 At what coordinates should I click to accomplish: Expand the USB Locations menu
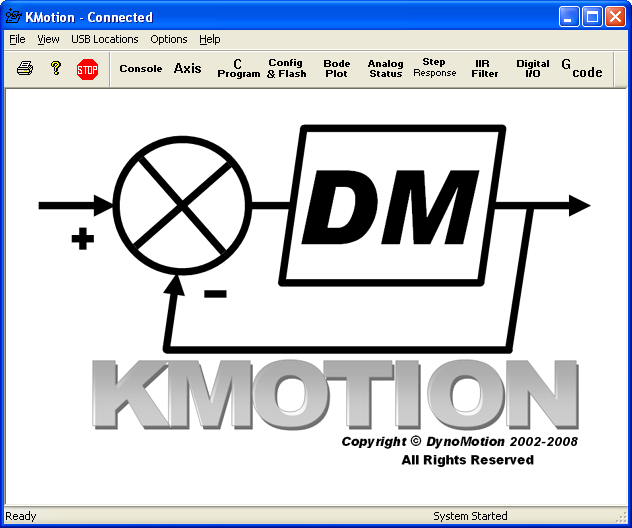pos(104,39)
